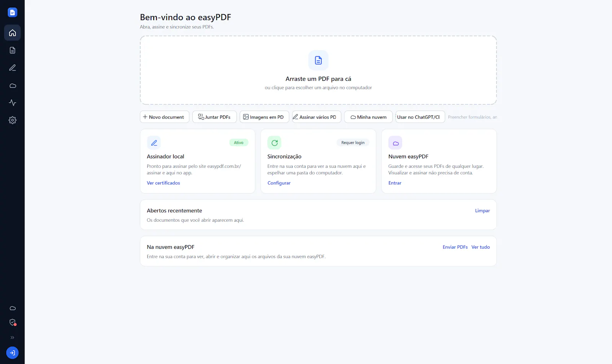Click the Na nuvem easyPDF heading
Image resolution: width=612 pixels, height=364 pixels.
point(171,247)
